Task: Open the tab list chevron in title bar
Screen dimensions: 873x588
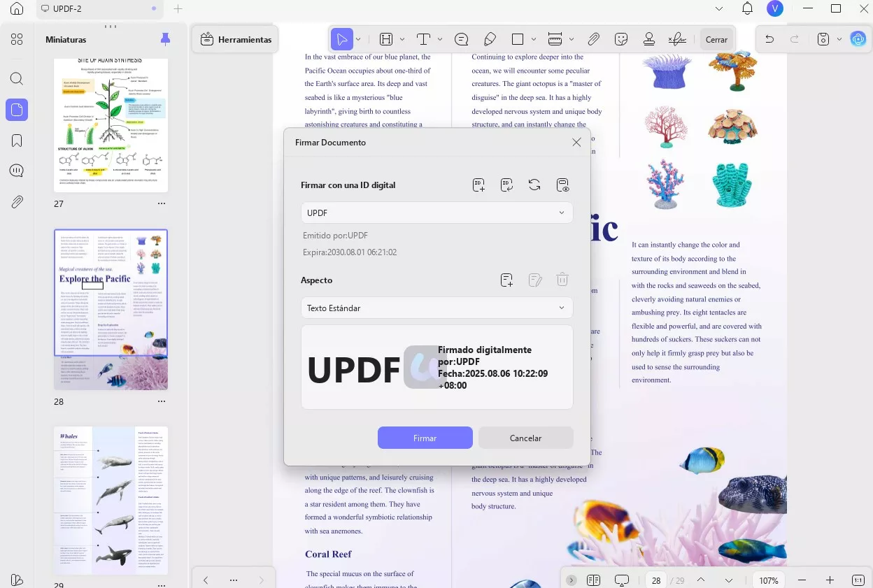Action: click(719, 9)
